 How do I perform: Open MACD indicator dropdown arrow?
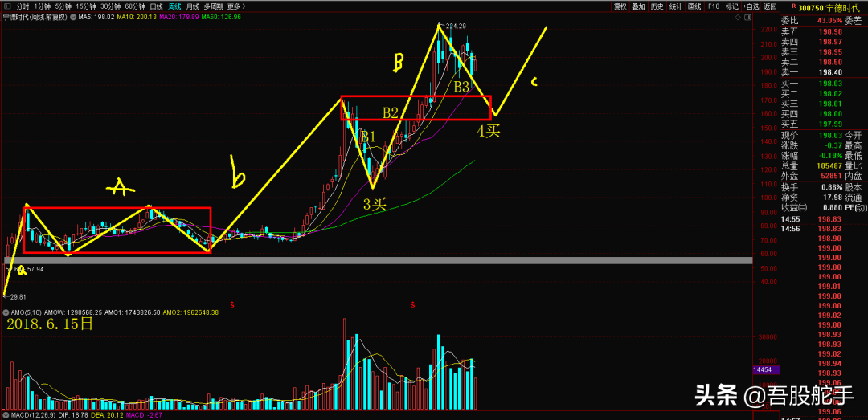pyautogui.click(x=5, y=414)
